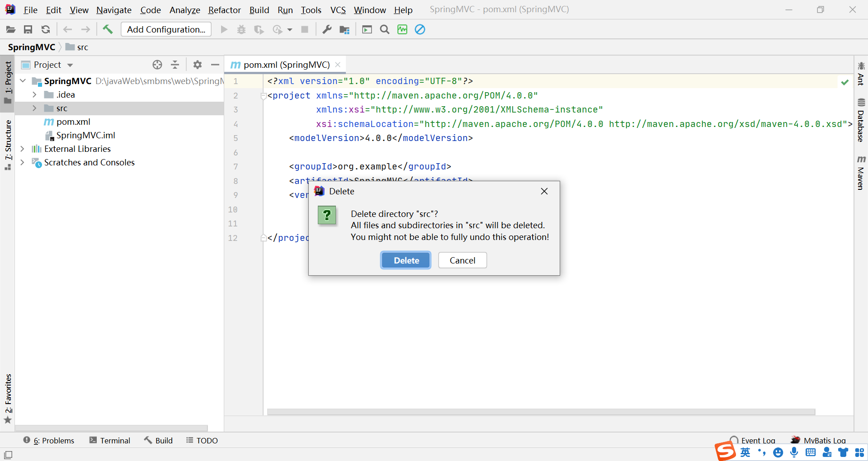Click the Open folder toolbar icon
This screenshot has height=461, width=868.
(11, 29)
